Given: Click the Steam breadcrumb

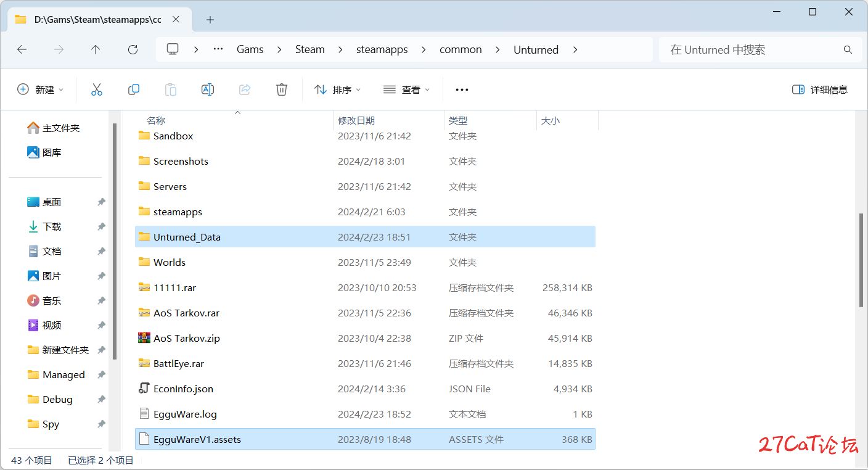Looking at the screenshot, I should 310,50.
